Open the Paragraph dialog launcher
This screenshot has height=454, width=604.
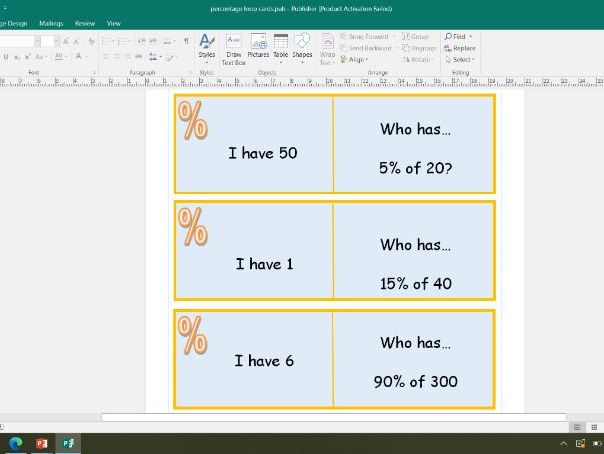click(x=190, y=73)
